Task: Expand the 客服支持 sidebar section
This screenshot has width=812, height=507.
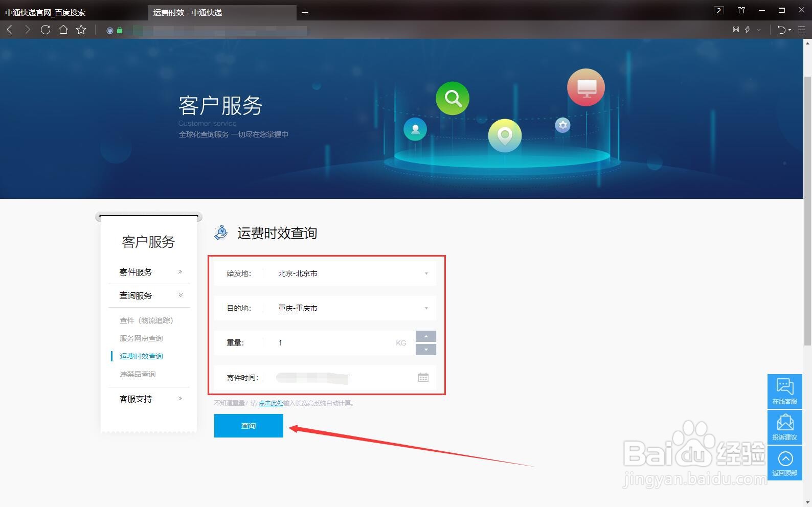Action: click(149, 399)
